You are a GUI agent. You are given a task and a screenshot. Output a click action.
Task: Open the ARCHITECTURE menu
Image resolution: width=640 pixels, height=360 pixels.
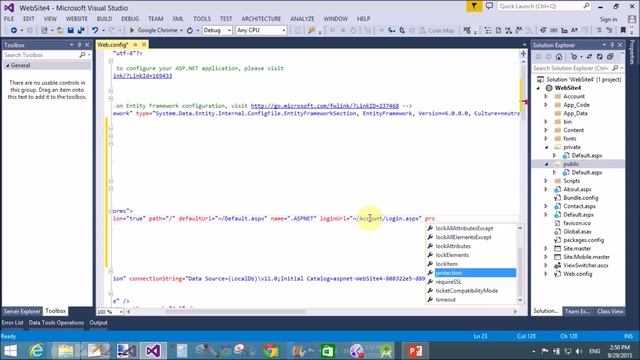click(x=261, y=19)
